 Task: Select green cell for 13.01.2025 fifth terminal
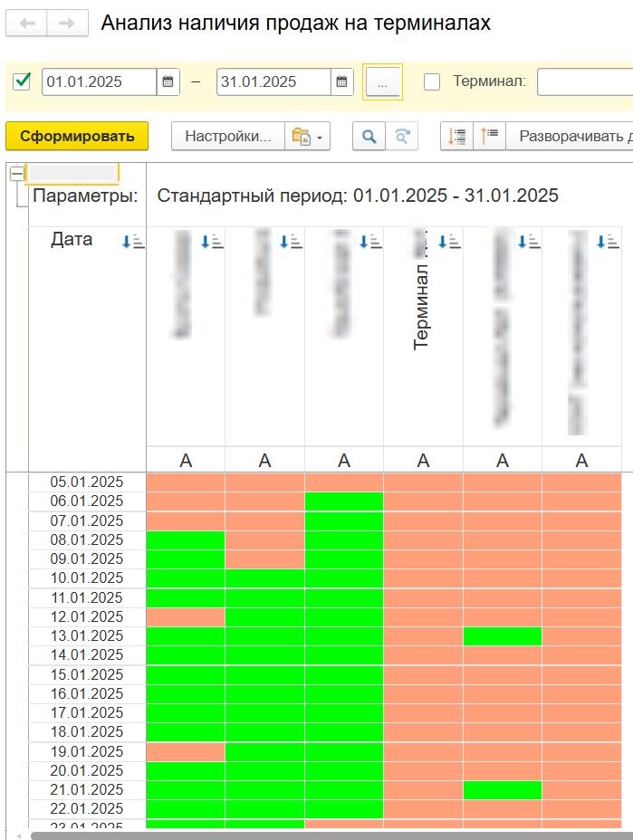pos(503,636)
